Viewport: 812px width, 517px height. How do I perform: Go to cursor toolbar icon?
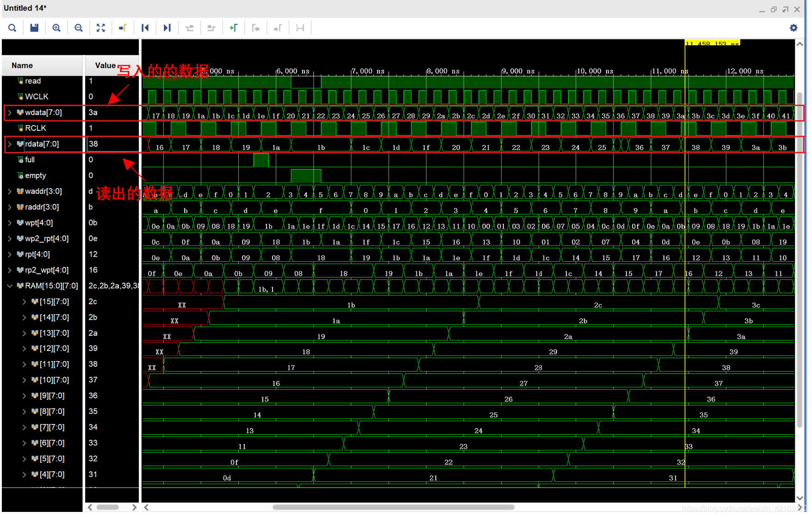pyautogui.click(x=123, y=28)
